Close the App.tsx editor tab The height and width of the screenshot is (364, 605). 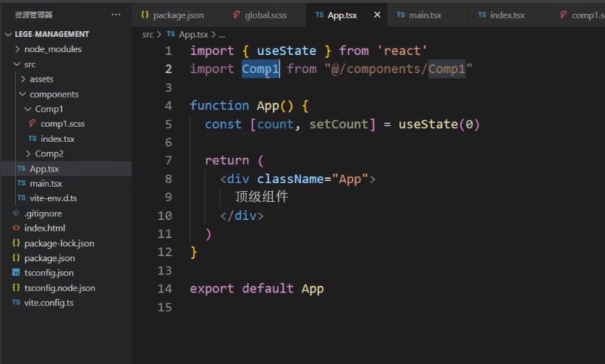pos(377,14)
